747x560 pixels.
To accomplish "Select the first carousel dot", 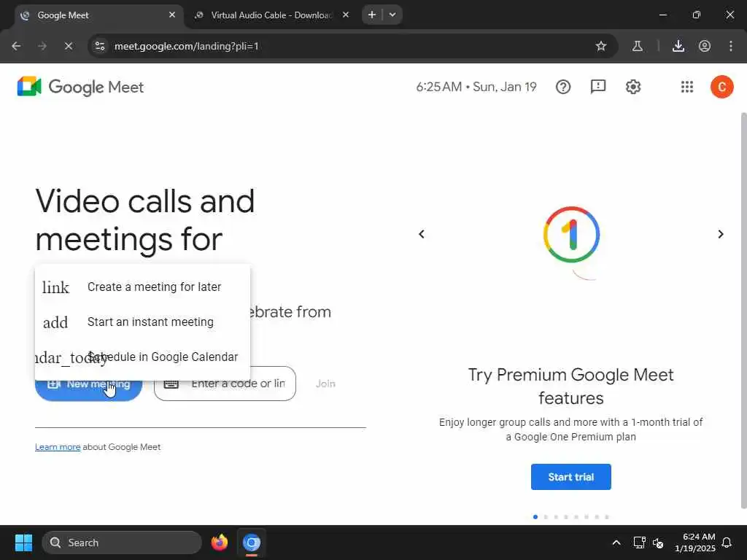I will tap(535, 517).
